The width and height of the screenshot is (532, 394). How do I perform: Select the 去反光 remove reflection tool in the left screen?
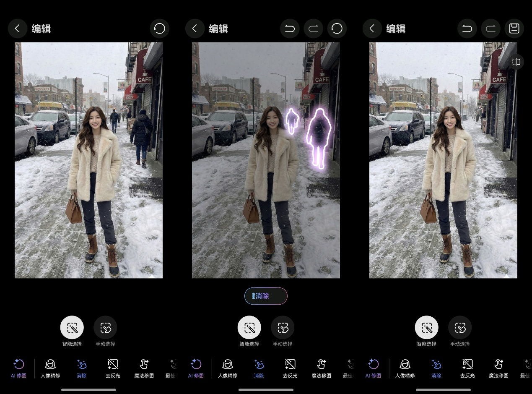[x=113, y=368]
